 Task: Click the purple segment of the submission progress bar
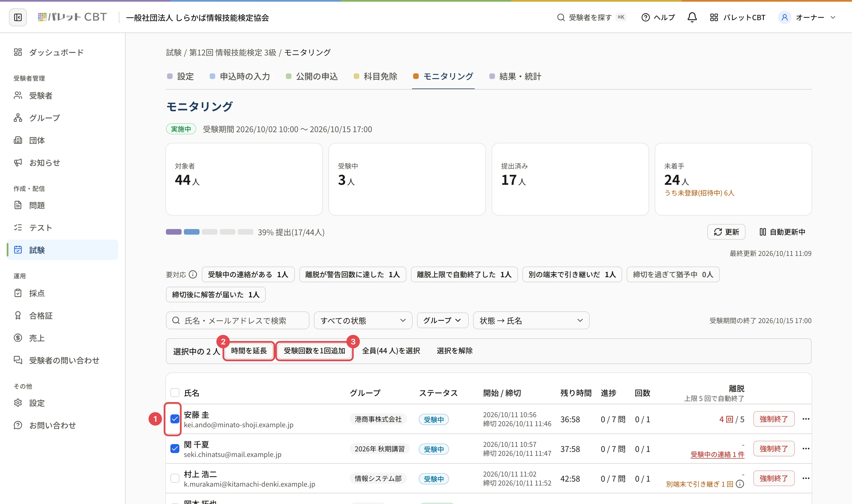tap(174, 232)
